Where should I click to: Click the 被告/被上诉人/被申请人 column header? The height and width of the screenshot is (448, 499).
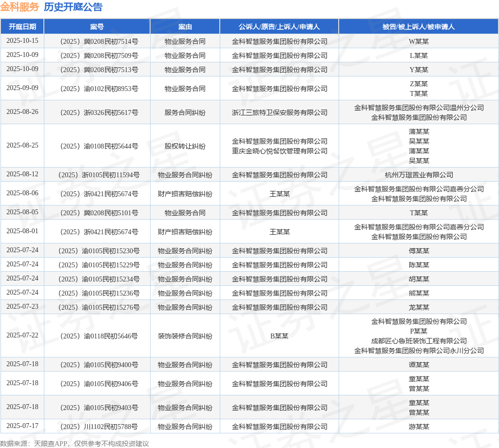tap(419, 27)
